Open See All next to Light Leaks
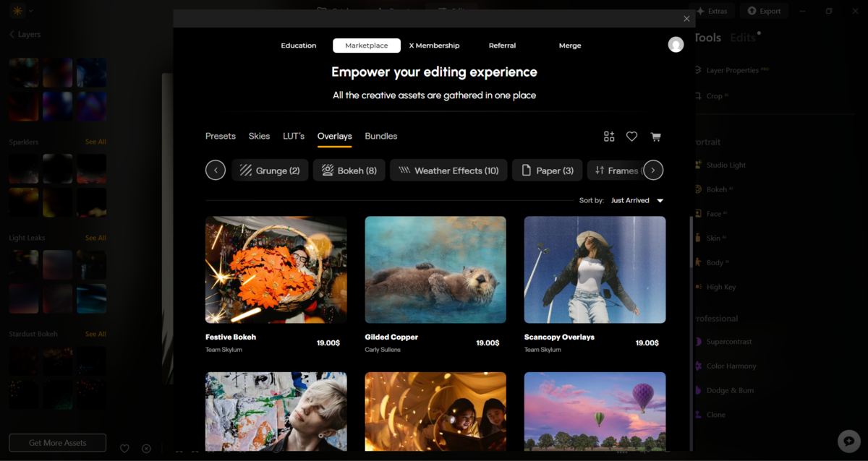Image resolution: width=868 pixels, height=461 pixels. click(95, 237)
